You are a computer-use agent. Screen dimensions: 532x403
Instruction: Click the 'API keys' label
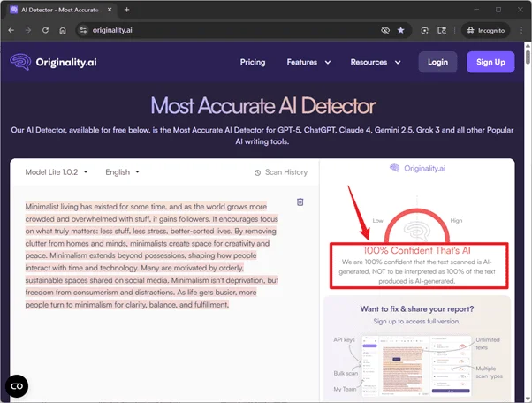click(x=344, y=339)
